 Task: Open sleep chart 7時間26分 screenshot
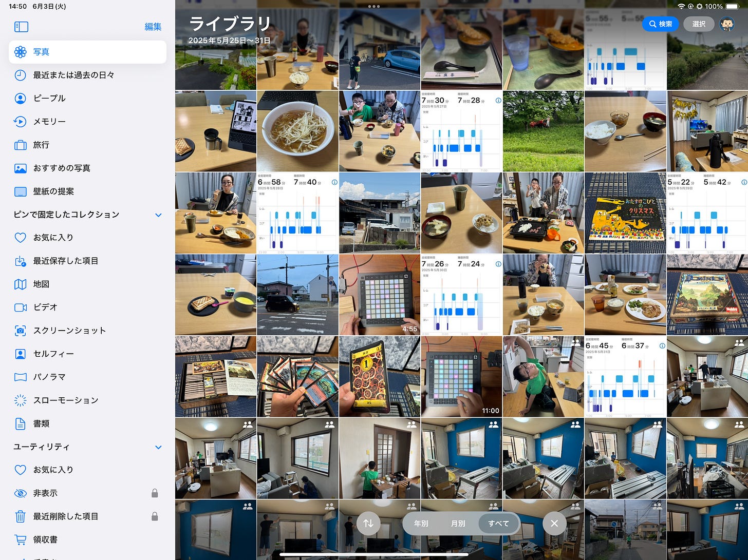[461, 295]
